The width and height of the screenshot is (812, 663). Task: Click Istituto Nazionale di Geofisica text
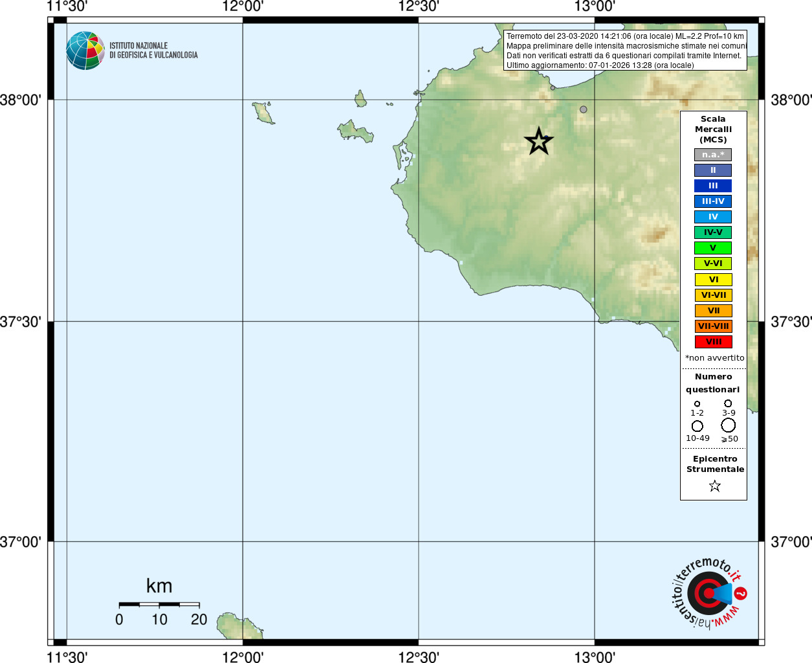click(x=154, y=51)
